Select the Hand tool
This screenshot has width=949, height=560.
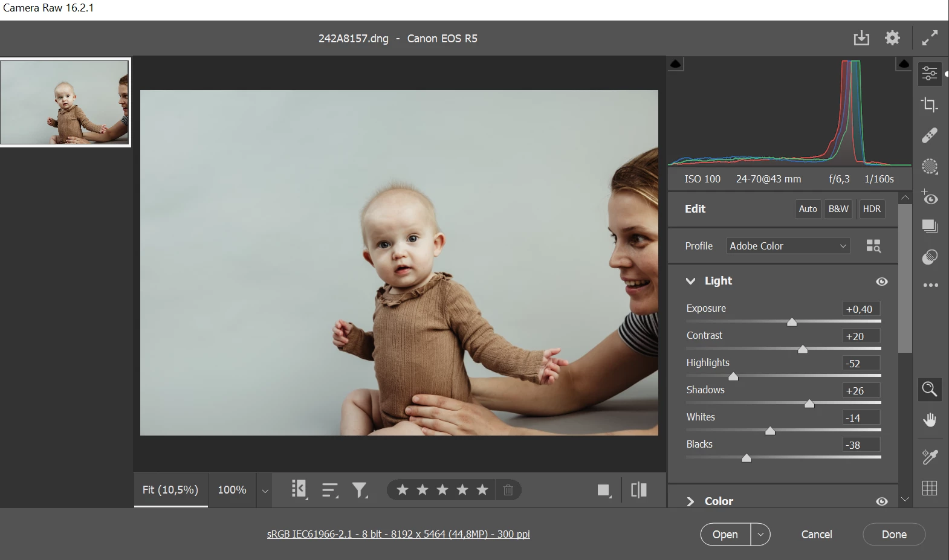pos(929,420)
